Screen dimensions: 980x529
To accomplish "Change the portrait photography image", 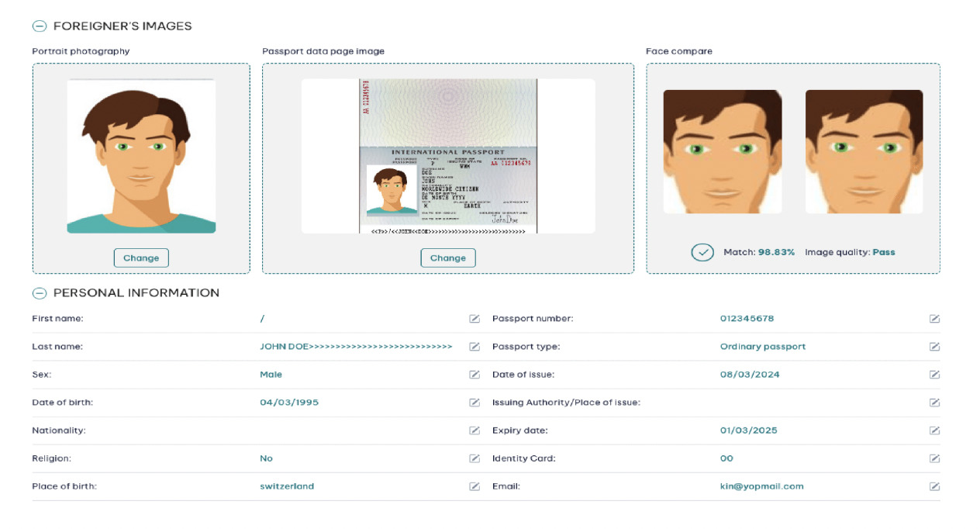I will 140,258.
